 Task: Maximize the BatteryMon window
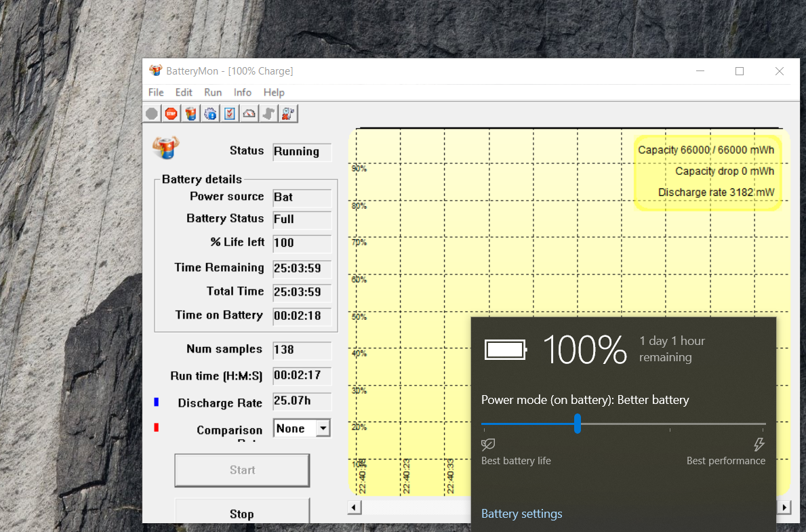(x=740, y=71)
